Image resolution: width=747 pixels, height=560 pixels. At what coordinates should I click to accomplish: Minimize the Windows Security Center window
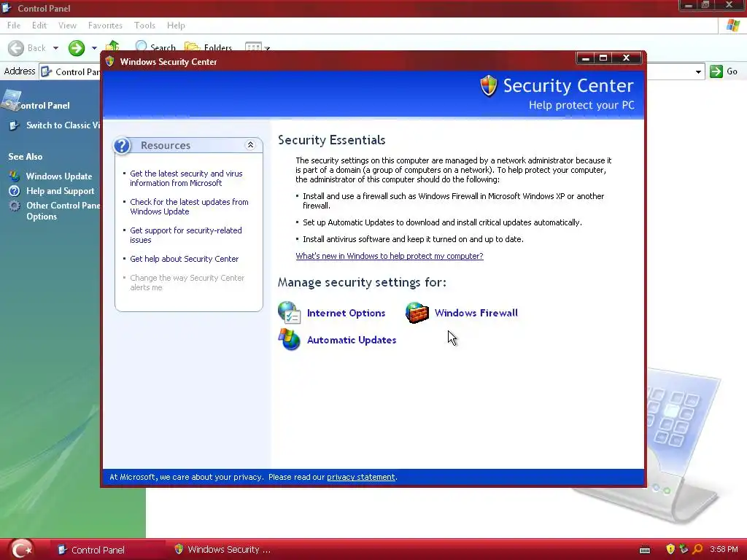[x=586, y=58]
